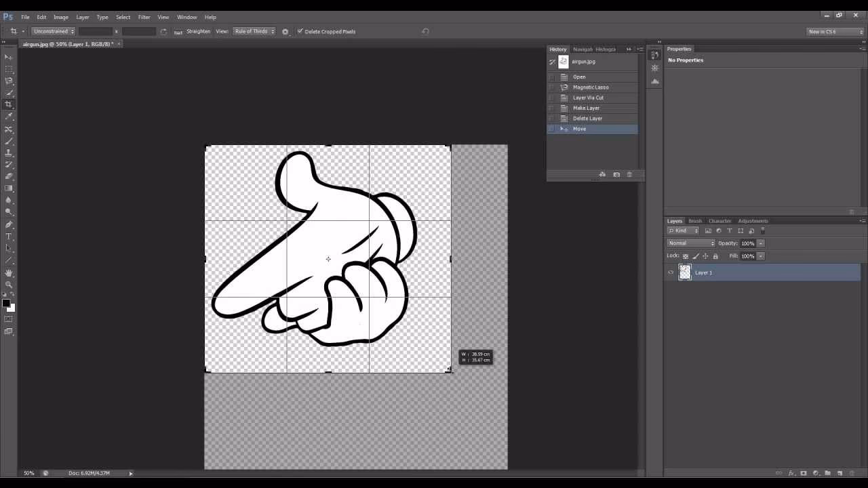Open the Unconstrained crop ratio dropdown
The width and height of the screenshot is (868, 488).
coord(53,31)
